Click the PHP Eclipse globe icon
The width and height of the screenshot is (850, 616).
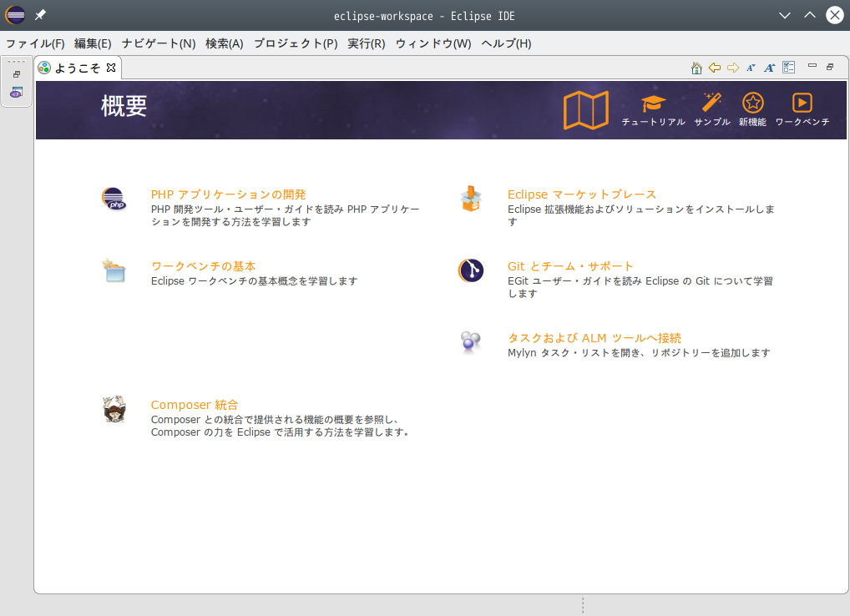pyautogui.click(x=114, y=199)
